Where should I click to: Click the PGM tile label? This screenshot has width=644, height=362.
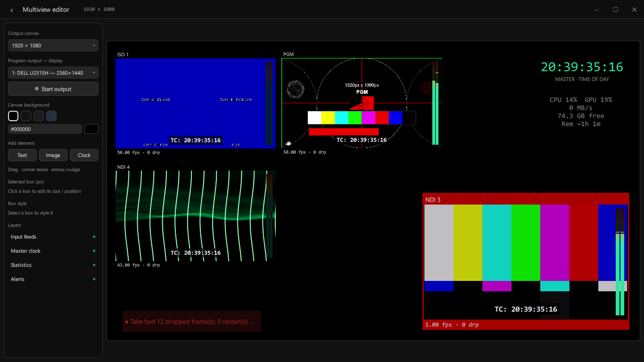pyautogui.click(x=289, y=55)
